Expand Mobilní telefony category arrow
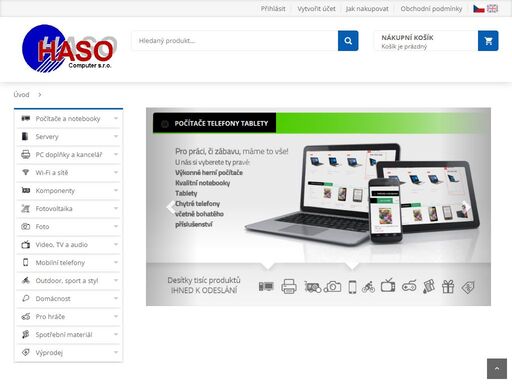The width and height of the screenshot is (512, 384). coord(116,262)
